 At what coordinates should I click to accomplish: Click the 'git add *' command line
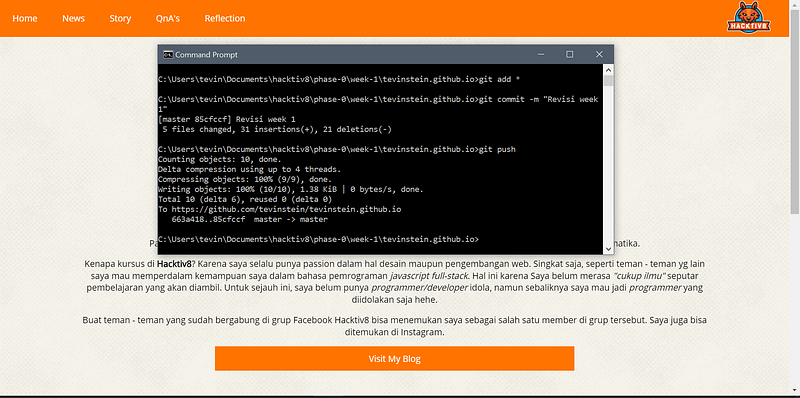point(339,80)
